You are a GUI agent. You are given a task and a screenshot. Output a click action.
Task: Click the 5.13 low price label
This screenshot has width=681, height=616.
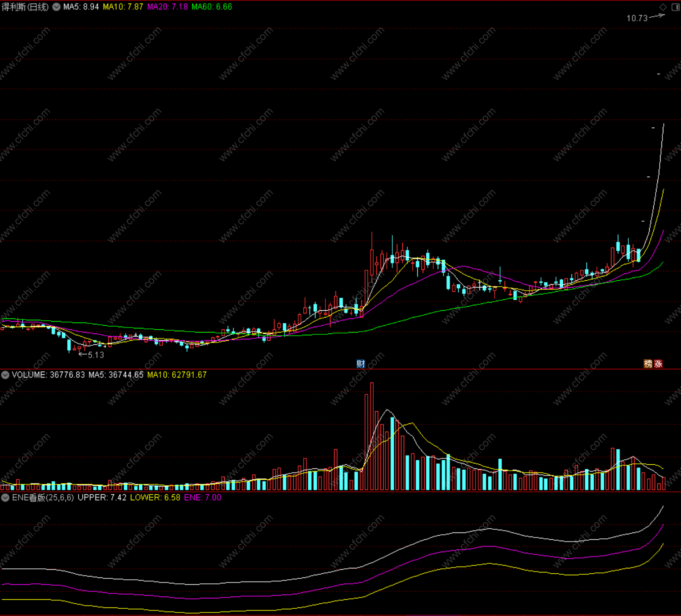(96, 355)
